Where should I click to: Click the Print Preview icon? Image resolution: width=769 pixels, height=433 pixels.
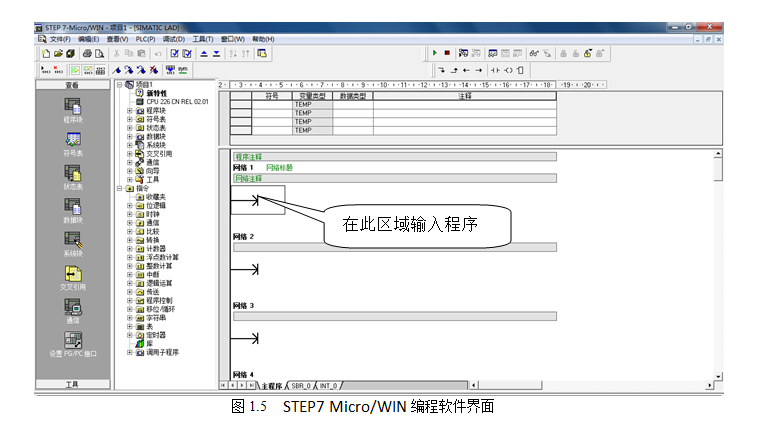click(100, 53)
